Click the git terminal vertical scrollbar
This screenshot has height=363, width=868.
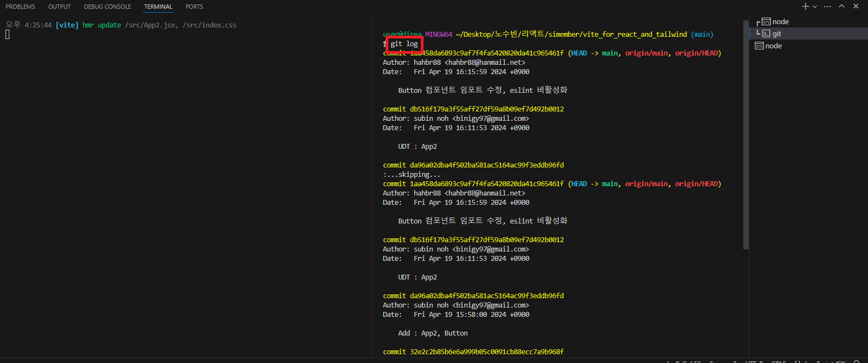point(745,135)
